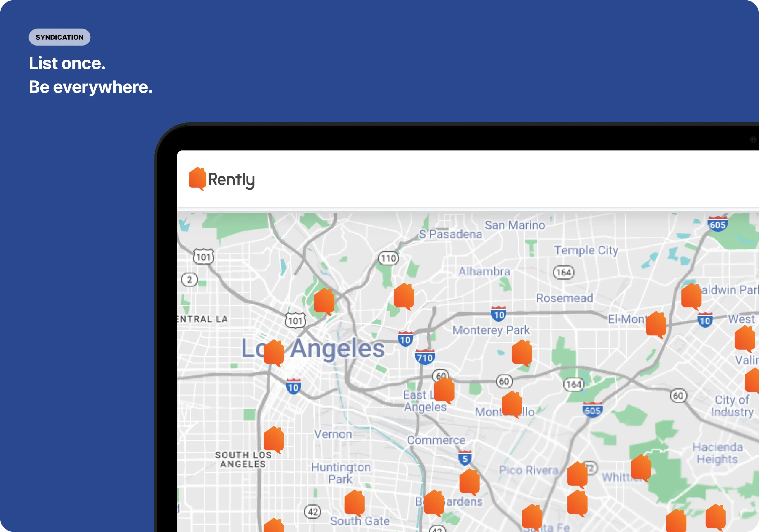Open the pin below the 110 route shield
This screenshot has height=532, width=759.
click(x=404, y=297)
